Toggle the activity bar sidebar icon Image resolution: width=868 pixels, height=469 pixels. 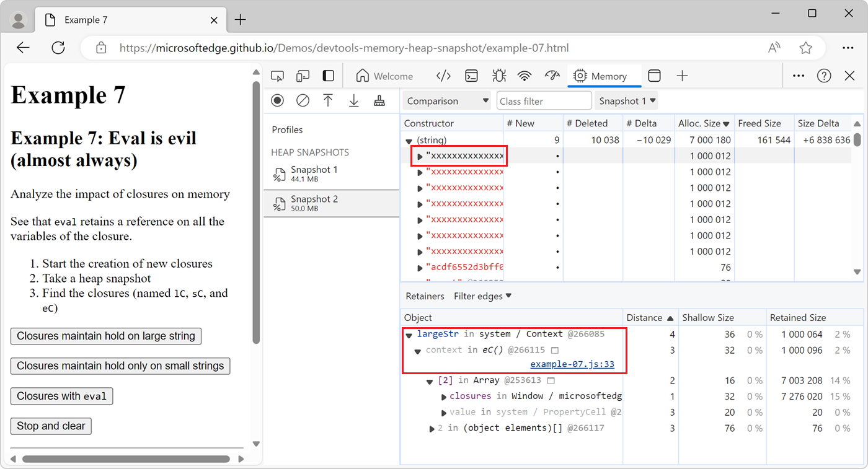click(329, 76)
